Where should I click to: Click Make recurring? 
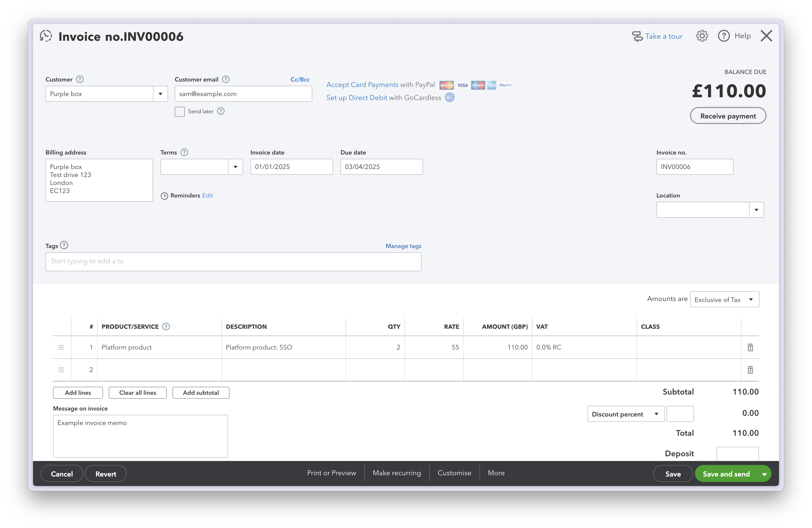[x=397, y=473]
